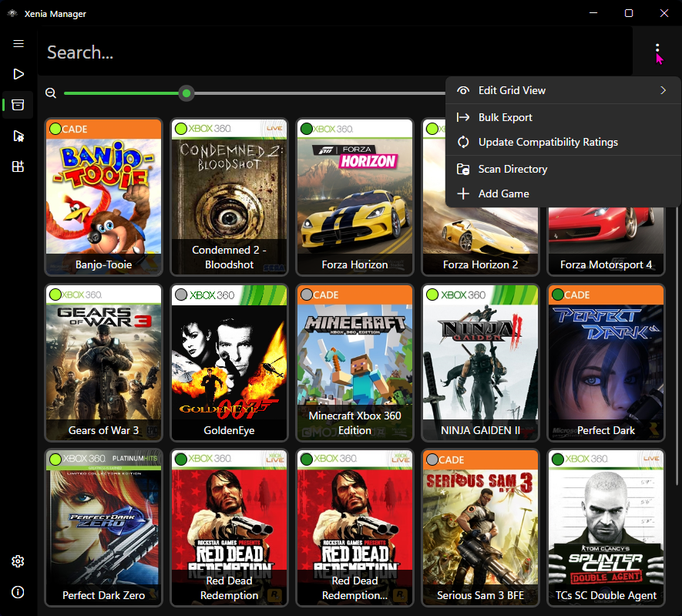Open the Forza Horizon game card

pos(355,197)
